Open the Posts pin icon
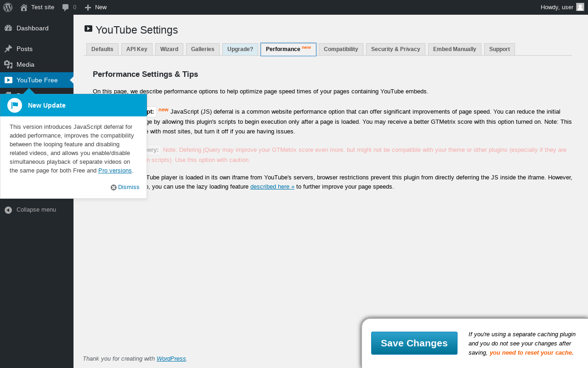The width and height of the screenshot is (588, 368). [8, 49]
